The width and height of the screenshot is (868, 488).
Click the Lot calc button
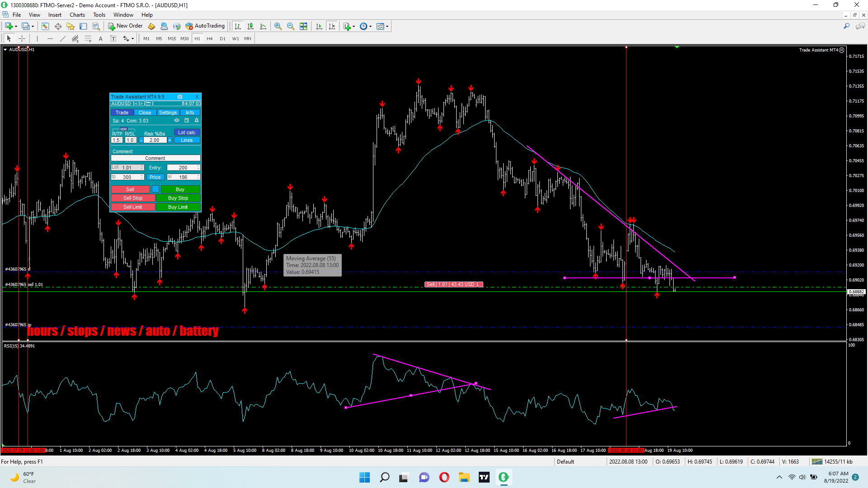coord(187,132)
